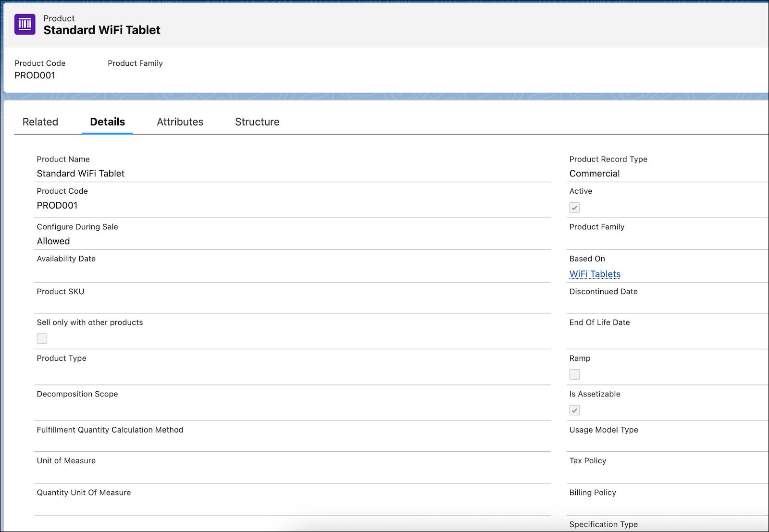769x532 pixels.
Task: Toggle the Is Assetizable checkbox
Action: coord(574,410)
